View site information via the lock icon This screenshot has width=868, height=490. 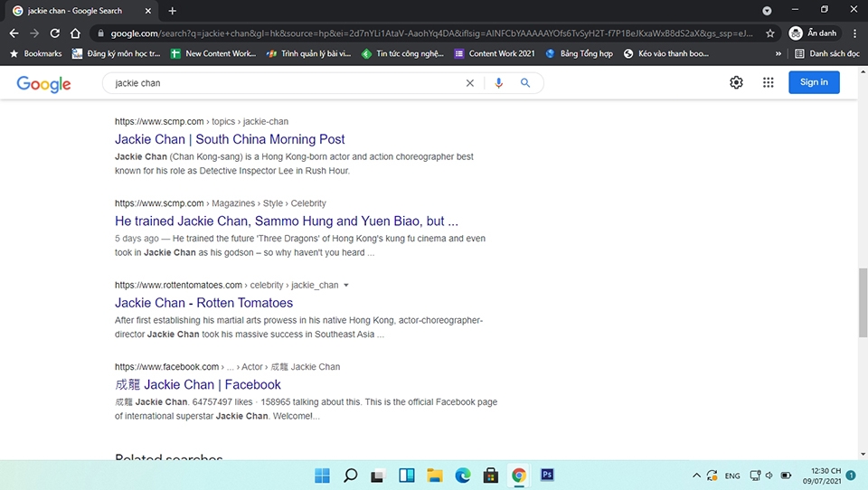(100, 33)
